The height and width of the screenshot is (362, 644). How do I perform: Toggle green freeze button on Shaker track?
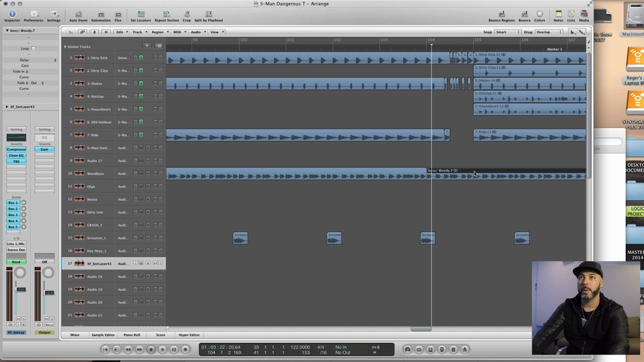click(x=141, y=83)
